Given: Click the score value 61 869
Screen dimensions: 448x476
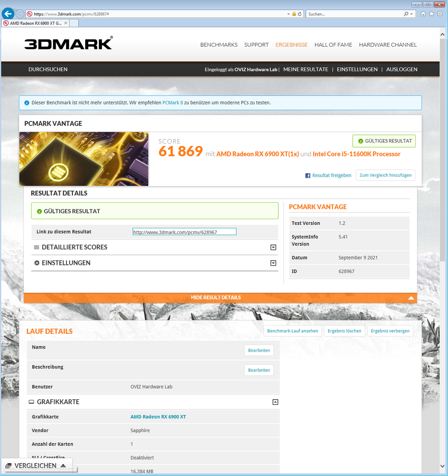Looking at the screenshot, I should [180, 151].
